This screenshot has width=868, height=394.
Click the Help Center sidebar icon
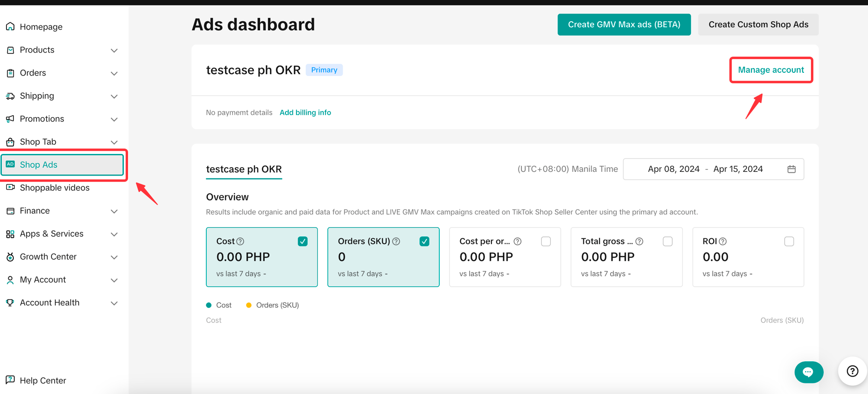pyautogui.click(x=10, y=380)
